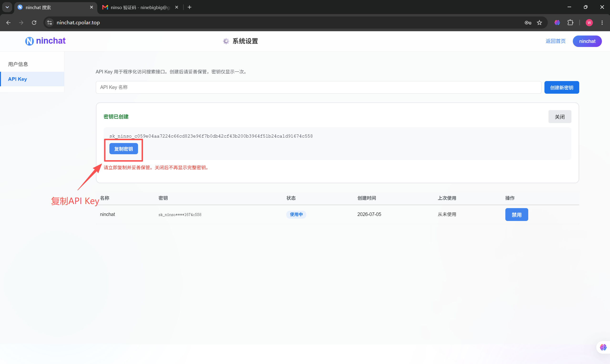Viewport: 610px width, 364px height.
Task: Focus the API Key 名称 input field
Action: click(x=318, y=87)
